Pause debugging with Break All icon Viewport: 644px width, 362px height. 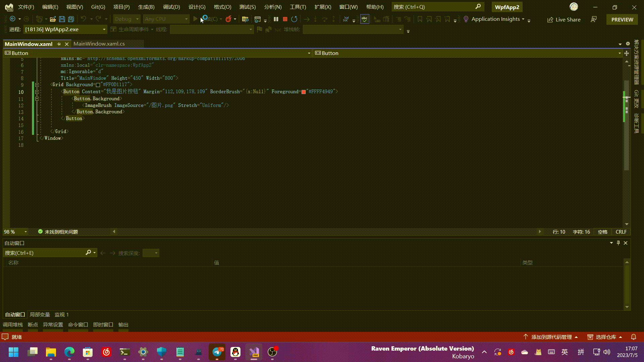[x=276, y=19]
